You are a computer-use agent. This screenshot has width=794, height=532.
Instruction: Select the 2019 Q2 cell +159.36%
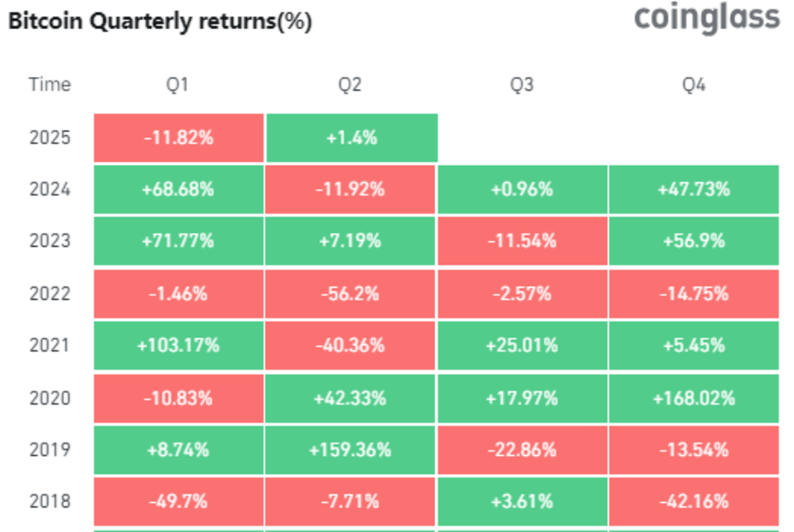coord(350,450)
